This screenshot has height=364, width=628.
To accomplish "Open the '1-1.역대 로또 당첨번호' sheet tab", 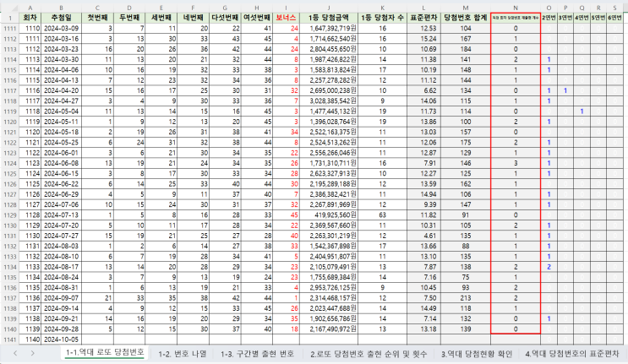I will click(x=105, y=352).
